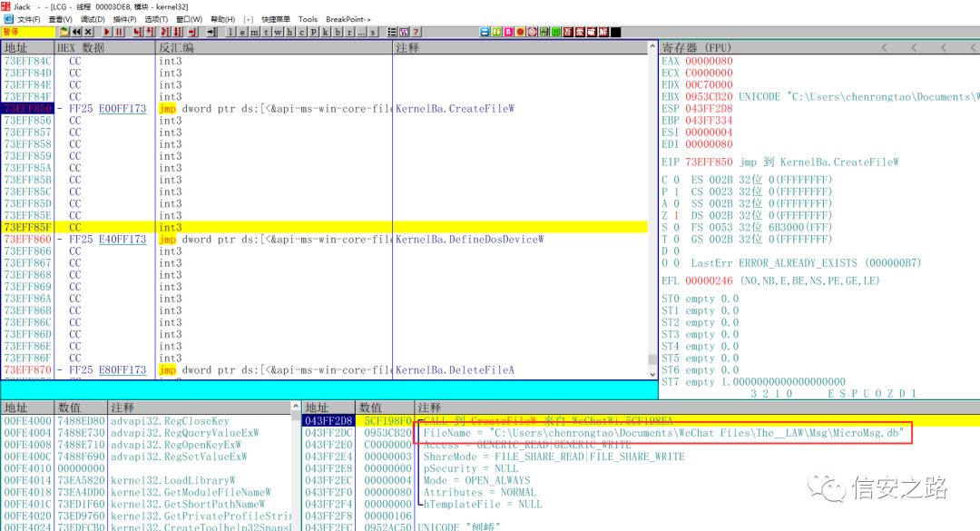Click the '?' help icon in the toolbar
The image size is (980, 531).
pos(416,32)
